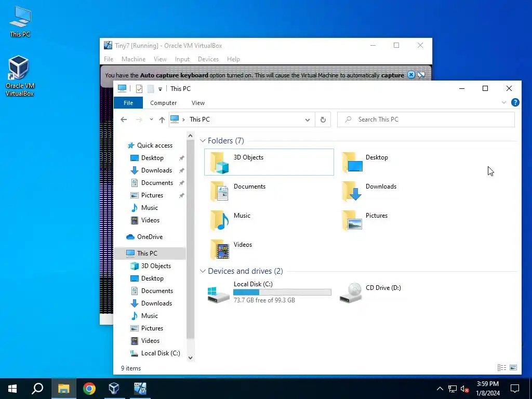532x399 pixels.
Task: Click the breadcrumb chevron before This PC
Action: tap(183, 119)
